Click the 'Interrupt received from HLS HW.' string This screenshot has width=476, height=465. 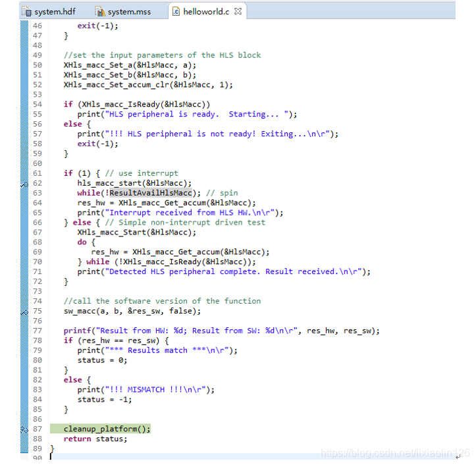[180, 213]
